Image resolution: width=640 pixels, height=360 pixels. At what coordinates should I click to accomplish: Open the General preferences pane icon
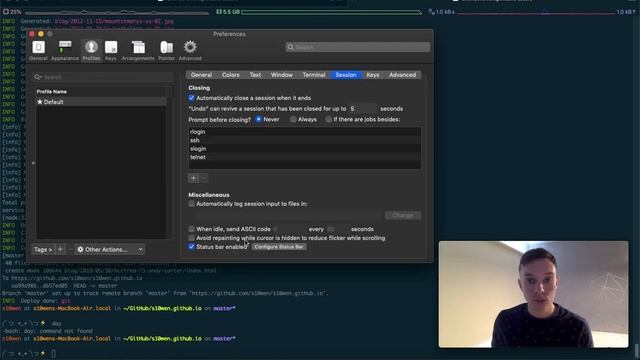pos(38,51)
